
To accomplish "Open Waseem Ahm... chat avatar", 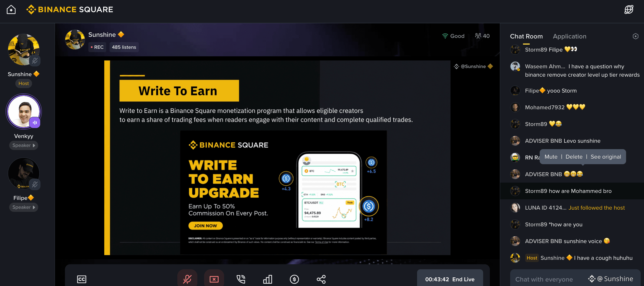I will [515, 66].
